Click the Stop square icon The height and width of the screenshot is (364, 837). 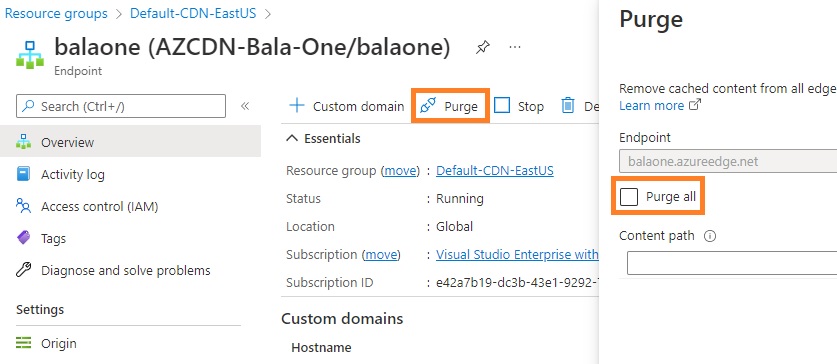(502, 106)
